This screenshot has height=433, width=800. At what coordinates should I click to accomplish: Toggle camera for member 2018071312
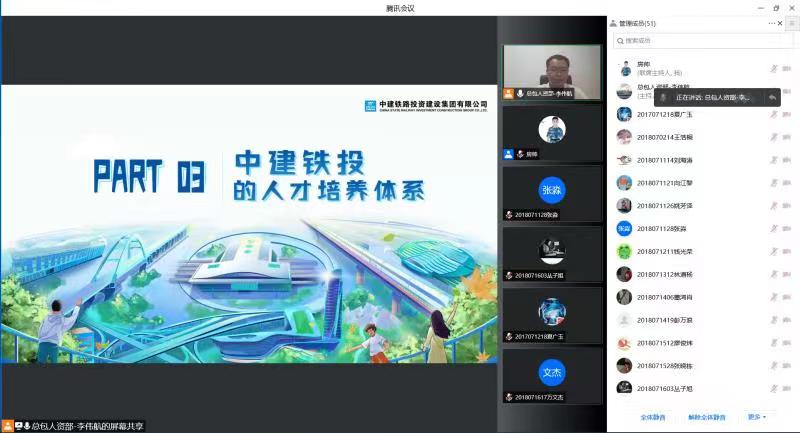(787, 274)
